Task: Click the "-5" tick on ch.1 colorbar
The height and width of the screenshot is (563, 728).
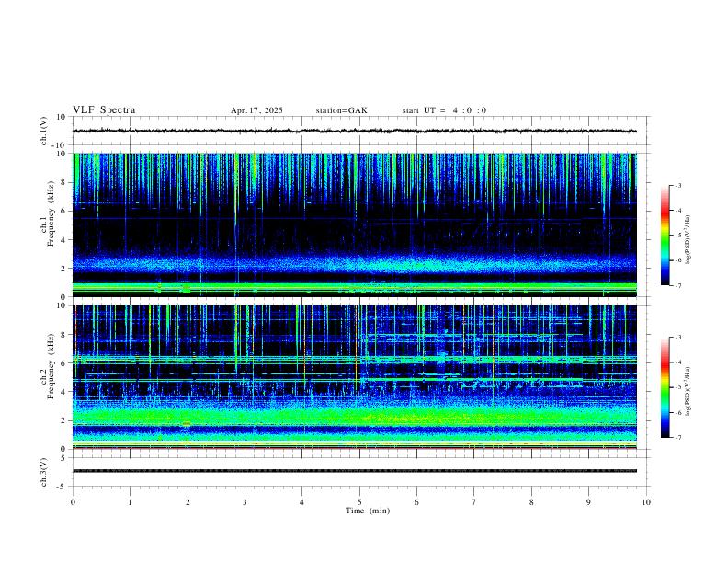Action: 678,236
